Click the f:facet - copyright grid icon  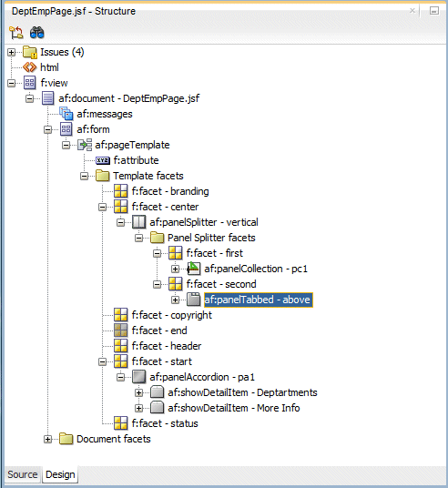point(121,315)
